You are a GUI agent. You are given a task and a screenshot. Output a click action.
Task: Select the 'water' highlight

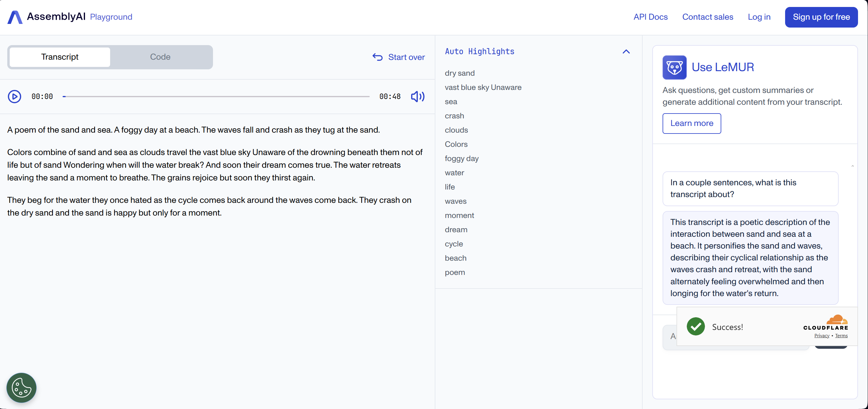pyautogui.click(x=454, y=173)
